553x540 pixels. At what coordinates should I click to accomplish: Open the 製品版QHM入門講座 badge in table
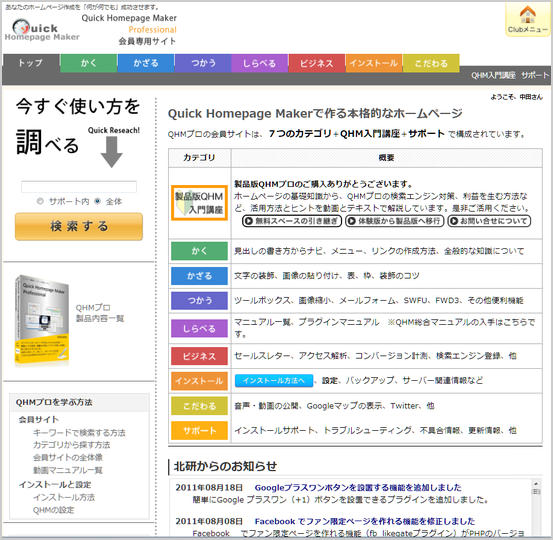click(x=199, y=203)
